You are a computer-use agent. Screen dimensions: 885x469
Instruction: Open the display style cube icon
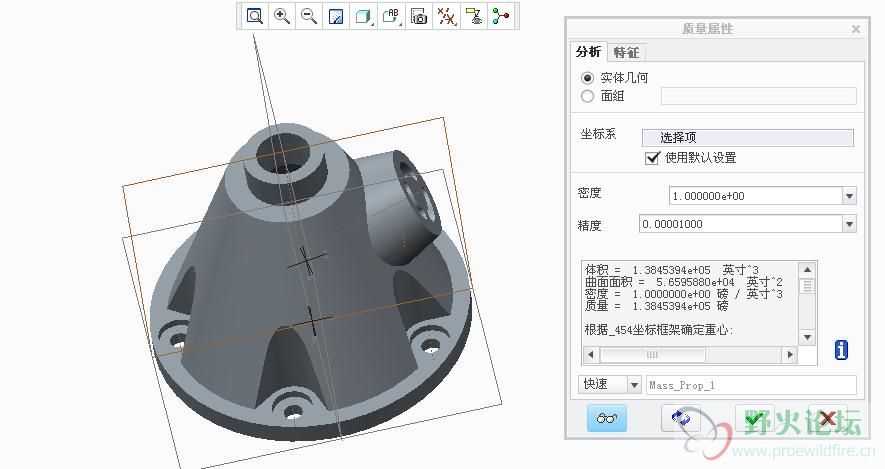point(363,16)
